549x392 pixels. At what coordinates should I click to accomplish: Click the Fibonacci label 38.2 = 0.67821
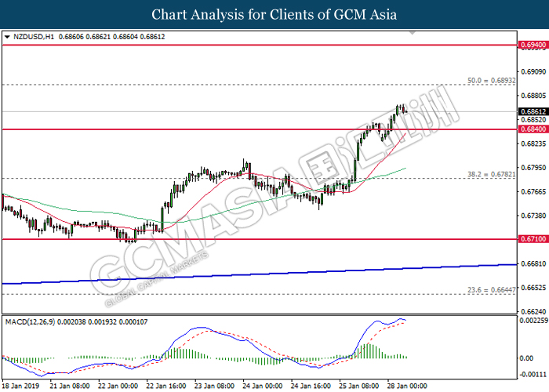492,174
